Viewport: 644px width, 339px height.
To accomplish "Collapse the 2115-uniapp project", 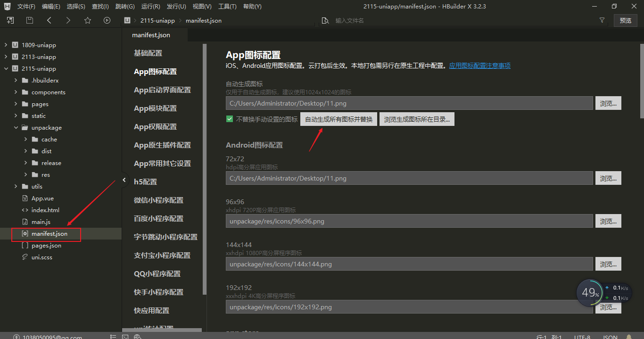I will click(6, 69).
